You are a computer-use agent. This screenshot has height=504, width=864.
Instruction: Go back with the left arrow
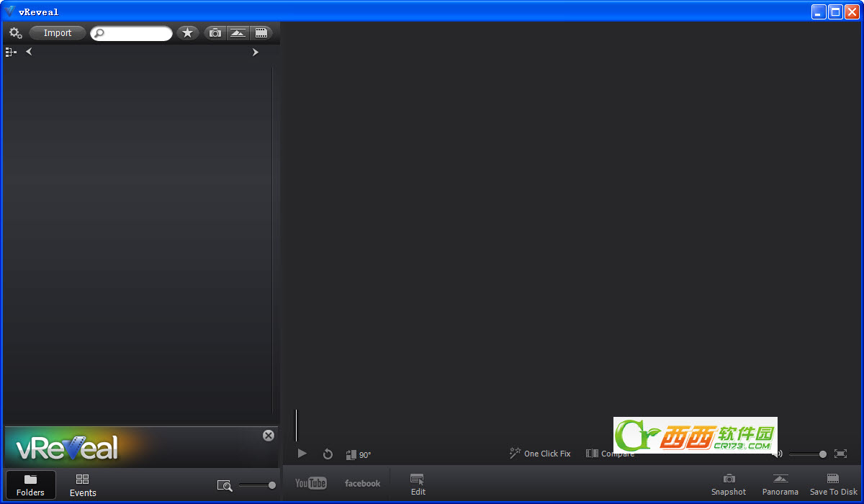29,52
